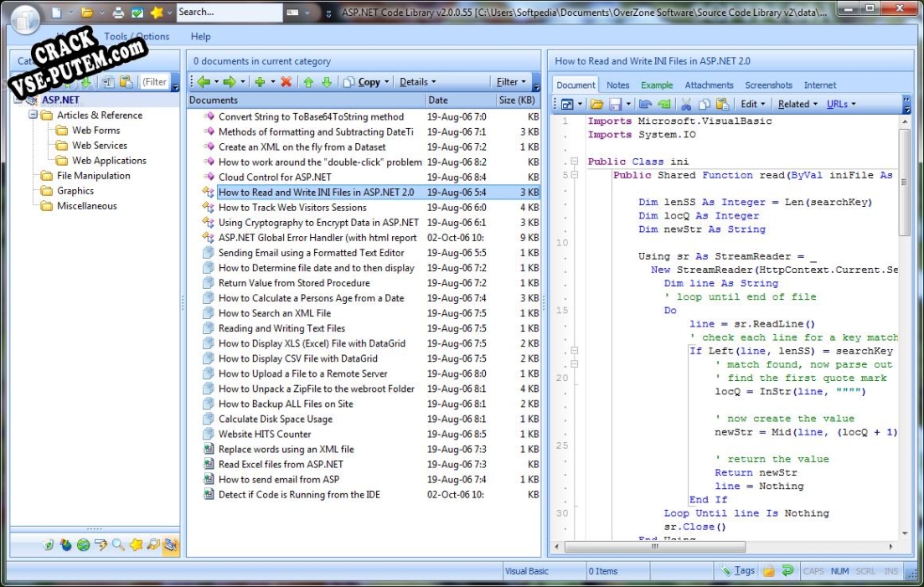Click inside the Search field at the top
The height and width of the screenshot is (587, 924).
pos(230,12)
